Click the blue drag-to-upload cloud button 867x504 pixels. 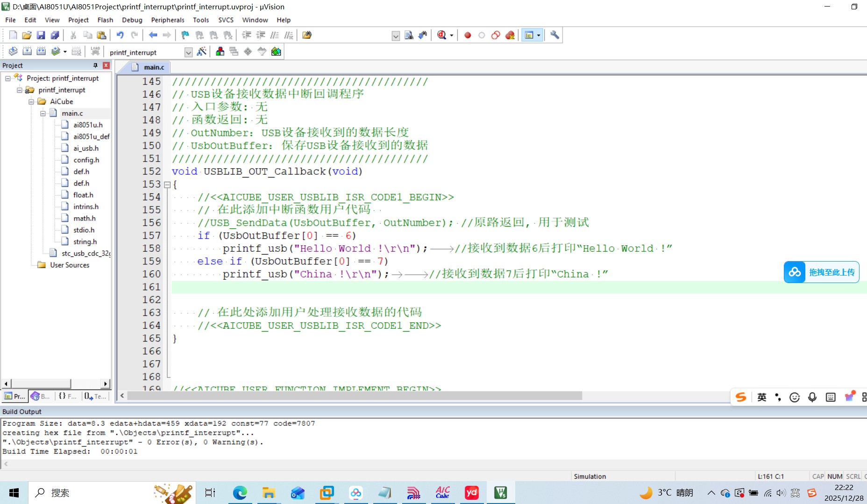[821, 272]
